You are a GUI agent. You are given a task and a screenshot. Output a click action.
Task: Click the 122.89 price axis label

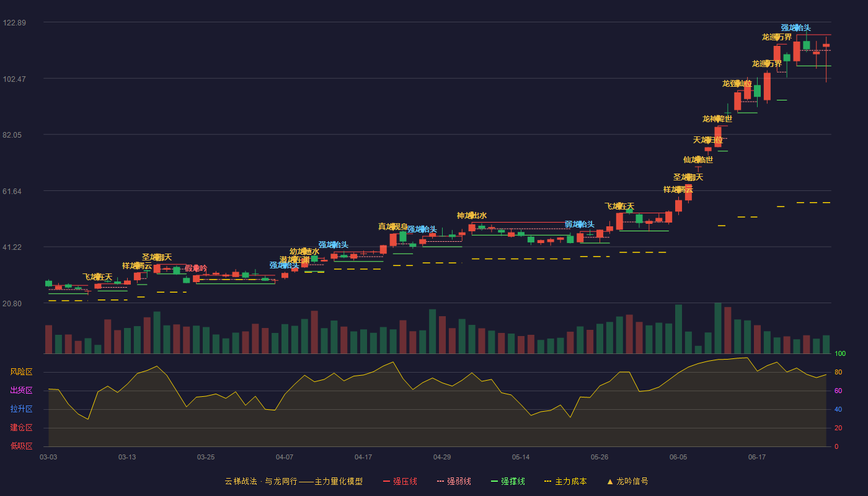[14, 23]
